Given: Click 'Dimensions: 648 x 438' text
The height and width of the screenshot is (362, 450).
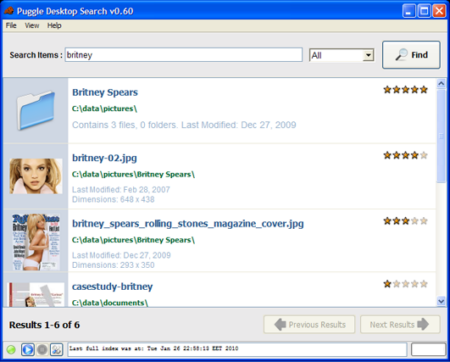Looking at the screenshot, I should (x=113, y=199).
